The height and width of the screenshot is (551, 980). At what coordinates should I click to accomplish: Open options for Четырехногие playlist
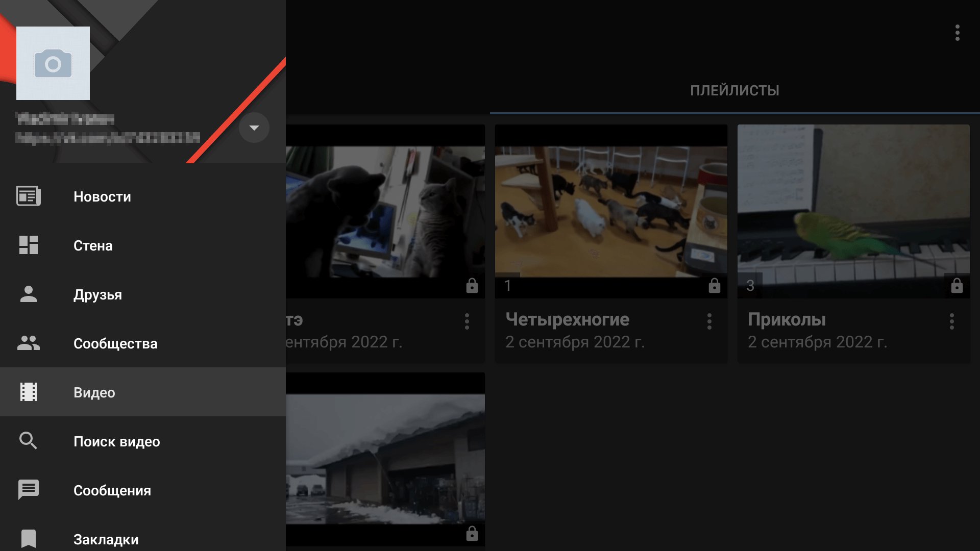[x=709, y=321]
